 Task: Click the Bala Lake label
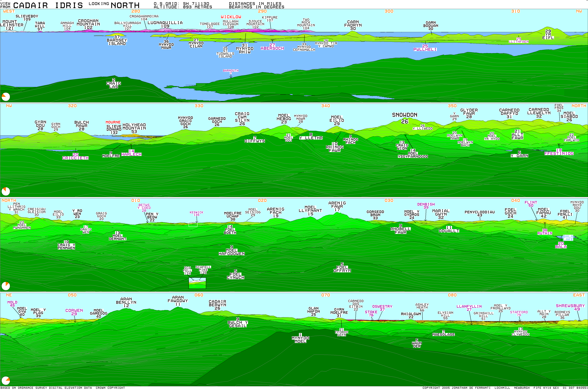(568, 238)
